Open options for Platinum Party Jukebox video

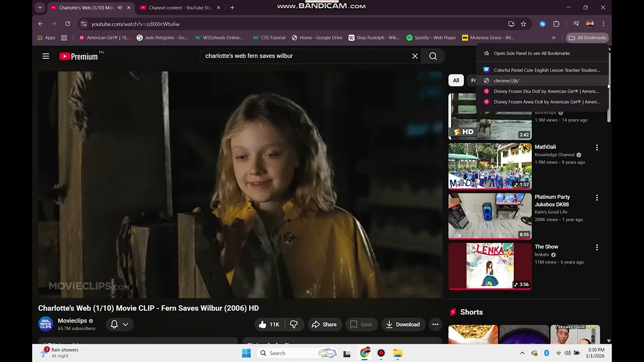[x=597, y=198]
